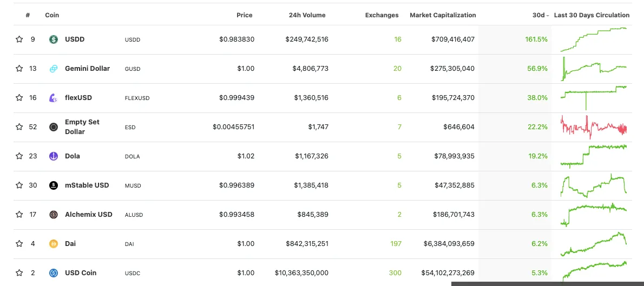Select the FLEXUSD ticker symbol text
The height and width of the screenshot is (286, 644).
tap(137, 98)
